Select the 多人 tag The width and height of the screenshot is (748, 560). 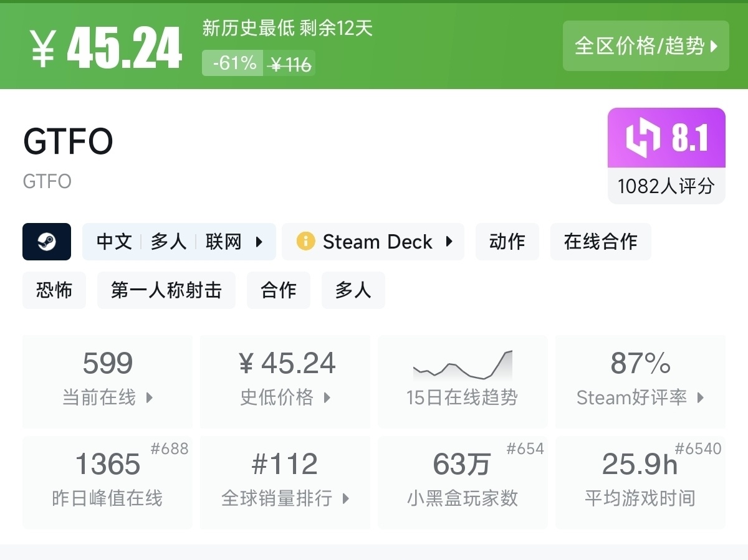point(353,290)
